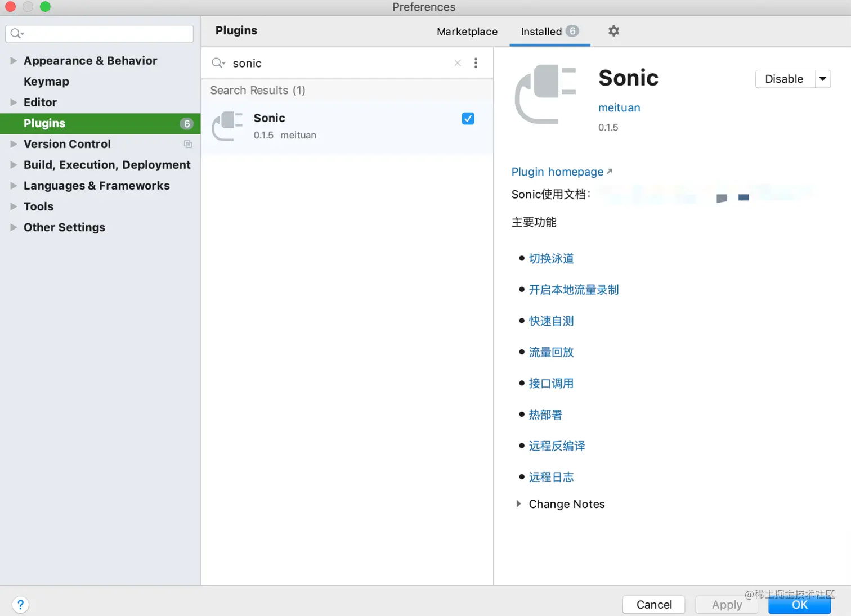Select the Sonic row in search results
This screenshot has height=616, width=851.
[x=347, y=127]
